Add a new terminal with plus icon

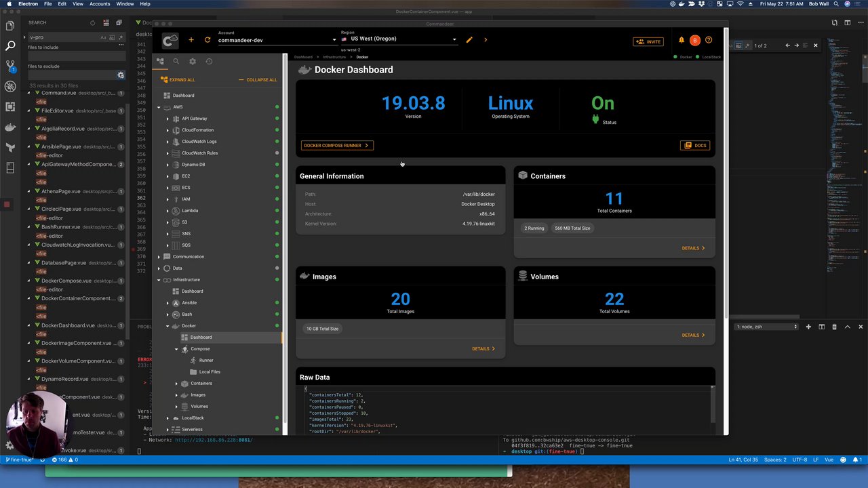[808, 327]
